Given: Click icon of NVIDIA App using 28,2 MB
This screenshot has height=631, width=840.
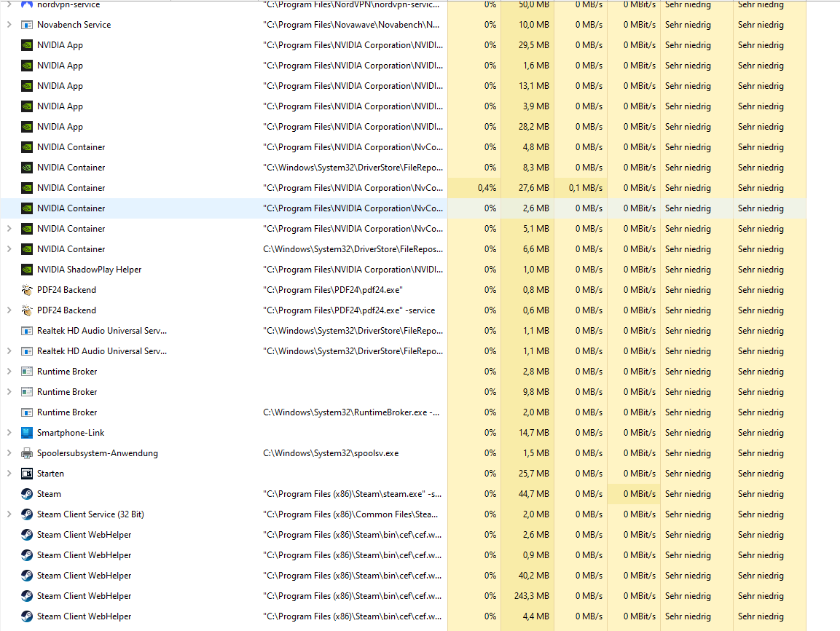Looking at the screenshot, I should [27, 126].
